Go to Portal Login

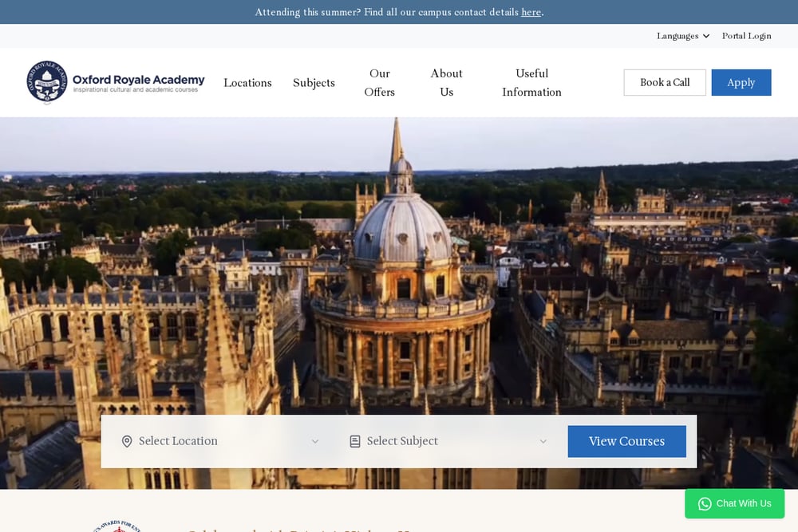[x=747, y=36]
